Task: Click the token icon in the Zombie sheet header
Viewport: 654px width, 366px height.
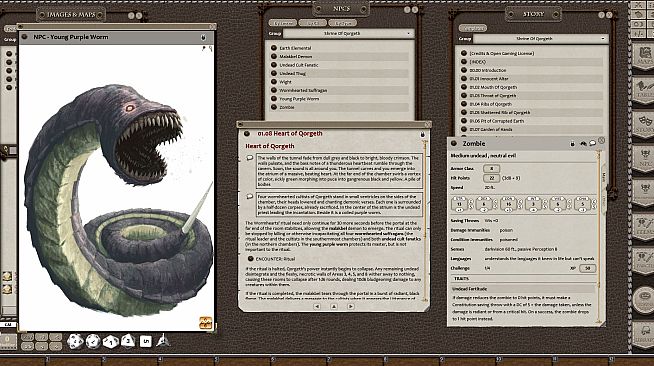Action: (x=583, y=143)
